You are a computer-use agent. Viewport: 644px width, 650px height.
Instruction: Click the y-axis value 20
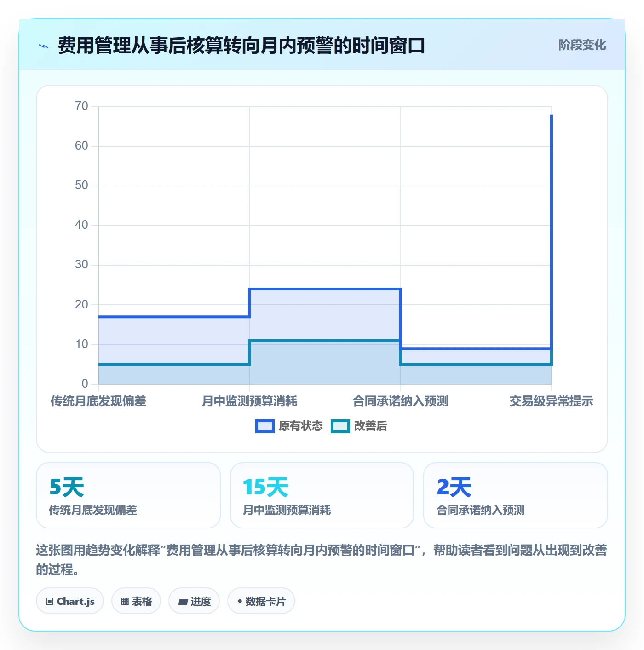[x=81, y=305]
